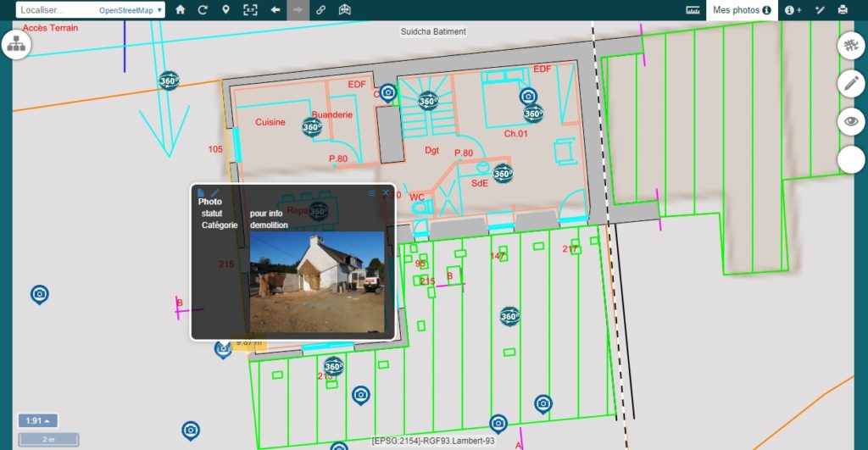Open the camera marker above the EPSG projection label
This screenshot has width=868, height=450.
(498, 424)
